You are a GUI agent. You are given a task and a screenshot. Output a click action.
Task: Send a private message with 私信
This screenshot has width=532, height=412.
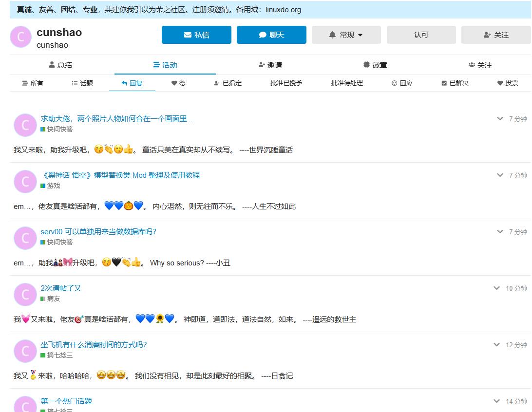tap(196, 35)
